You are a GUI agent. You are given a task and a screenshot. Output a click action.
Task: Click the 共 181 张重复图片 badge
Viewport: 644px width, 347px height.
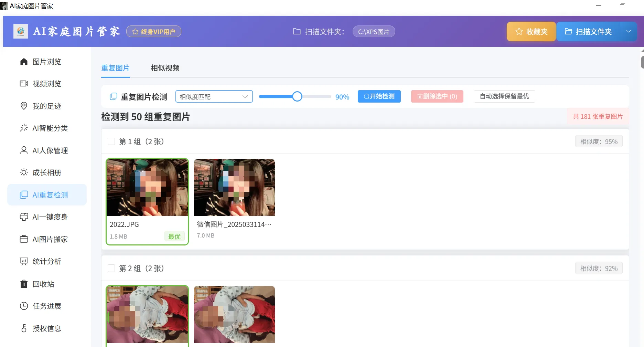(x=598, y=116)
